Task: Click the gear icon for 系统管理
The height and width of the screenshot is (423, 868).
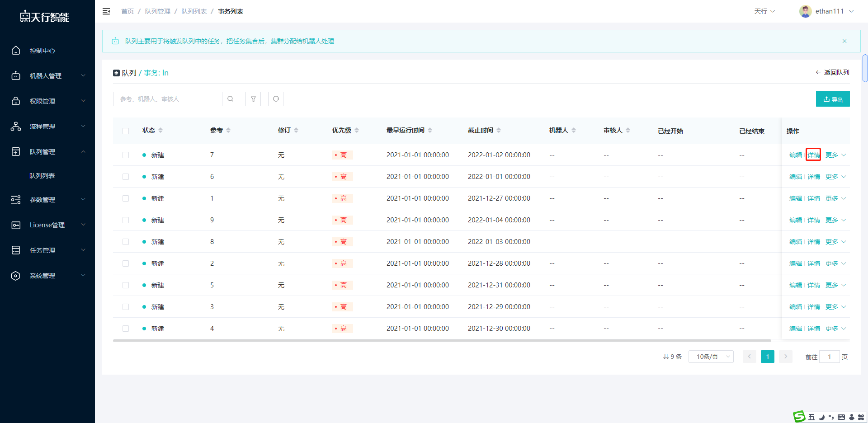Action: tap(16, 276)
